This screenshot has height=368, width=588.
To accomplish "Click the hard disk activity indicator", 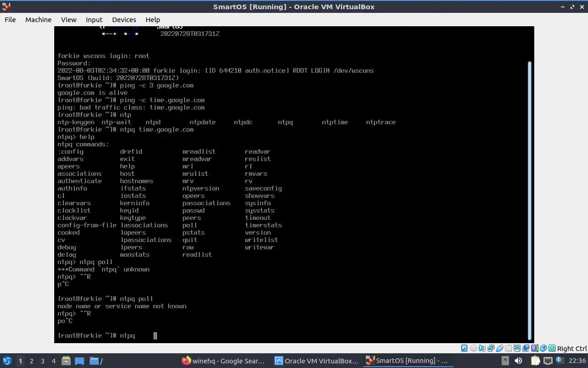I will [x=464, y=348].
